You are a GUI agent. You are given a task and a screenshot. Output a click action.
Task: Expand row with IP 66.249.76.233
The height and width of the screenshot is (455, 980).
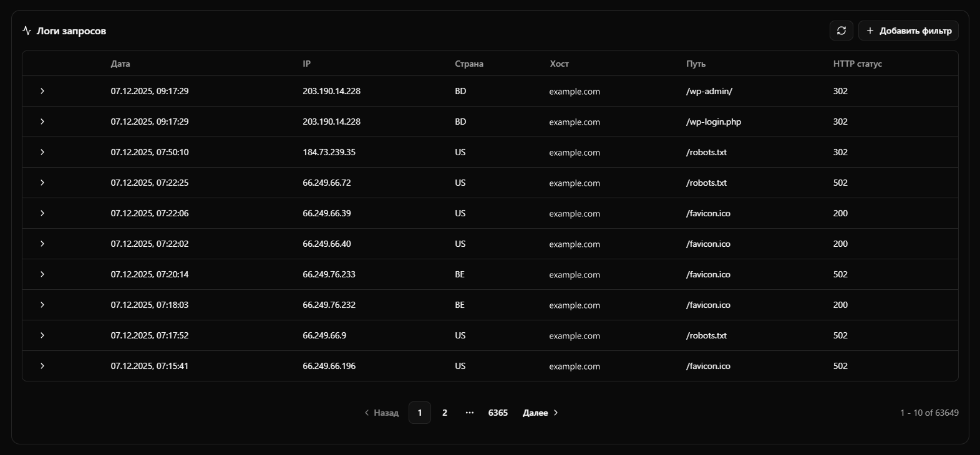pyautogui.click(x=42, y=274)
